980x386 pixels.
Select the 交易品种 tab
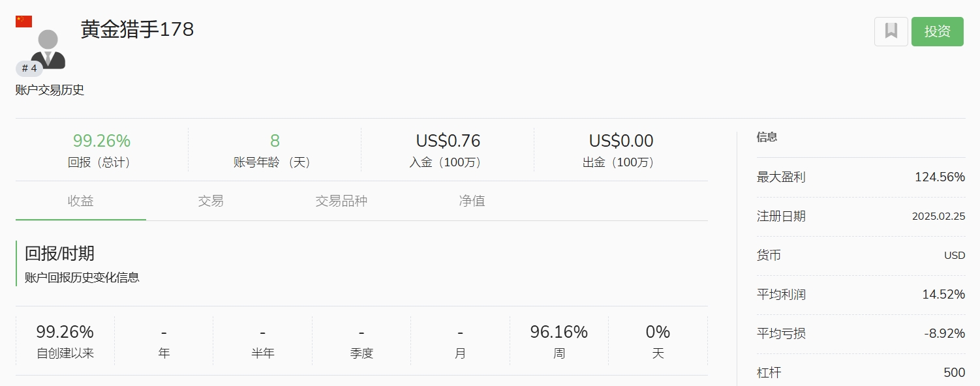coord(341,201)
